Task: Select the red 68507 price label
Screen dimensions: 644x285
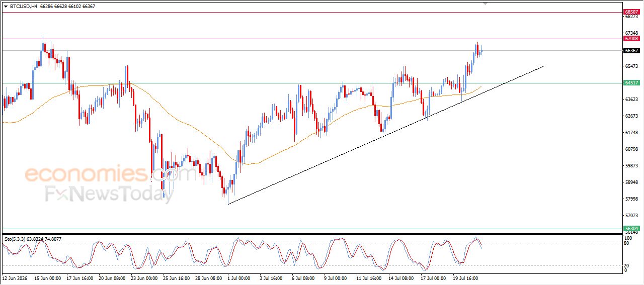Action: (631, 12)
